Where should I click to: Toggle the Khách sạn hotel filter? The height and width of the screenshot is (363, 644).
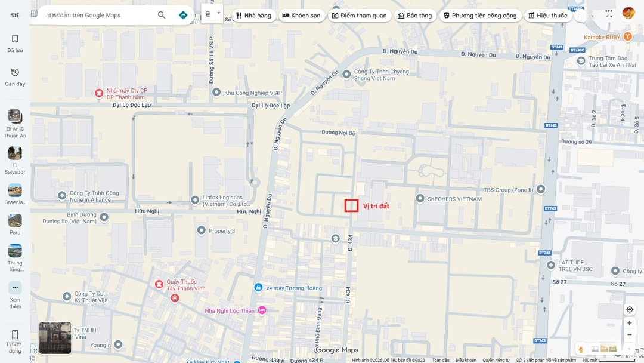coord(301,15)
